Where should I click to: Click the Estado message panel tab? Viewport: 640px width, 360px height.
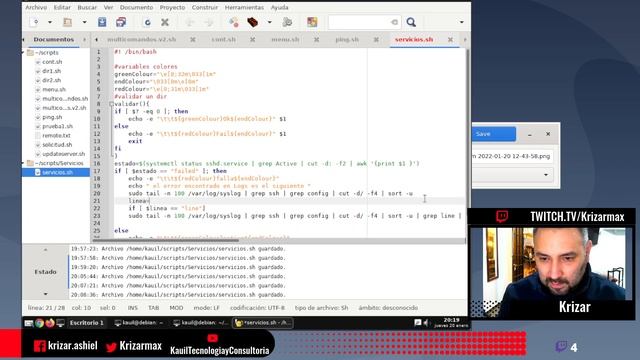(45, 271)
